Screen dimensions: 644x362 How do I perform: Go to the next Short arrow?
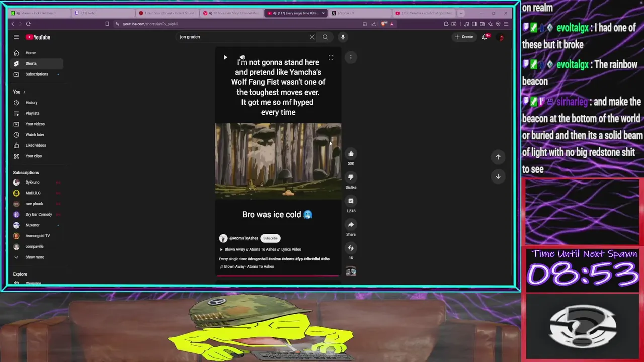pyautogui.click(x=498, y=176)
